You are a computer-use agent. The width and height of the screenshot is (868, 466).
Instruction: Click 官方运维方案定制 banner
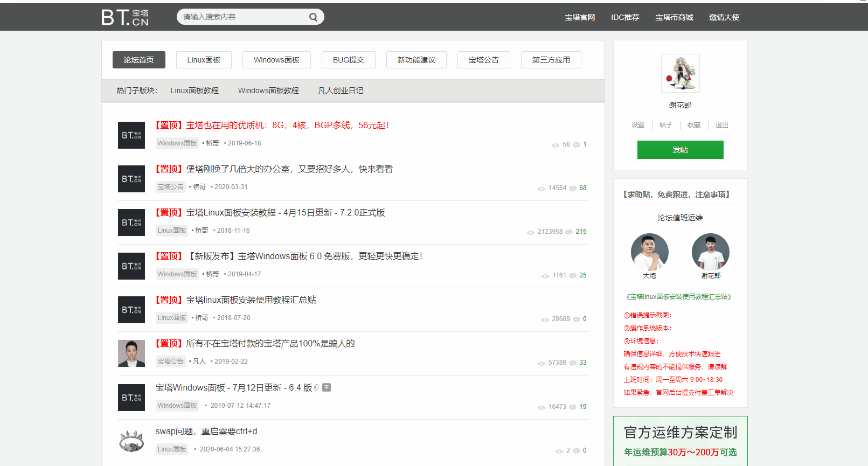680,441
